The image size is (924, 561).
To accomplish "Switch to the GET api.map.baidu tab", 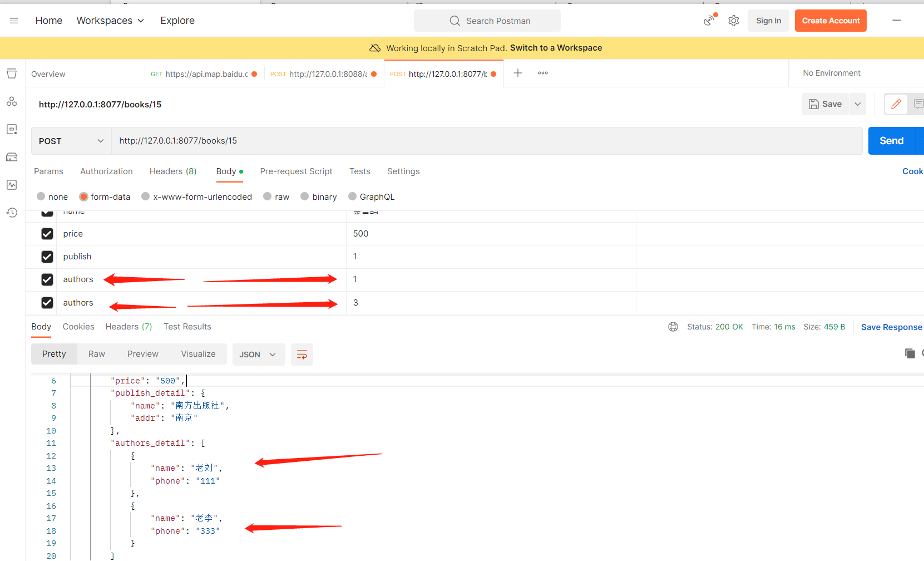I will point(204,74).
